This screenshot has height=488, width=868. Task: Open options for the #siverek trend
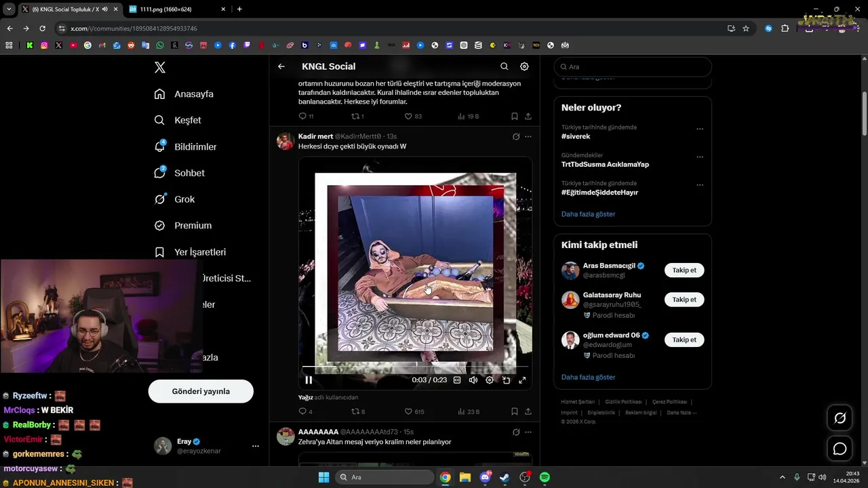click(700, 129)
